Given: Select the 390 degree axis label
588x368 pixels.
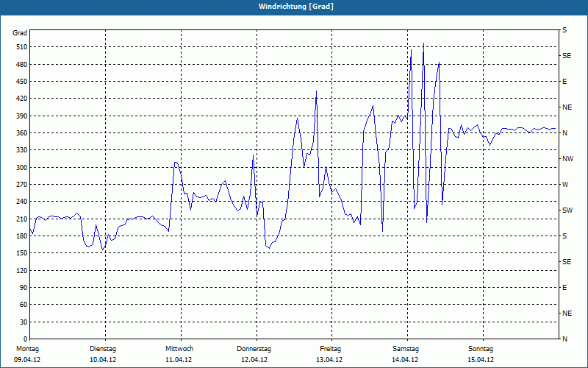Looking at the screenshot, I should point(21,116).
